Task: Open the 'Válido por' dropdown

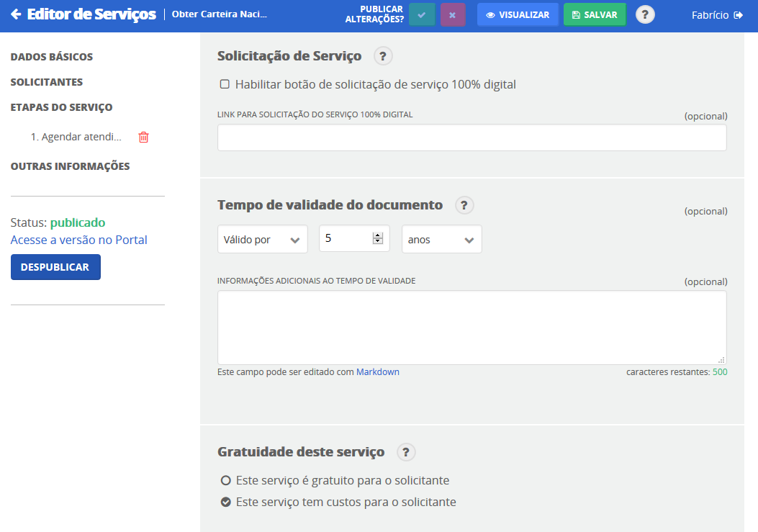Action: [x=262, y=240]
